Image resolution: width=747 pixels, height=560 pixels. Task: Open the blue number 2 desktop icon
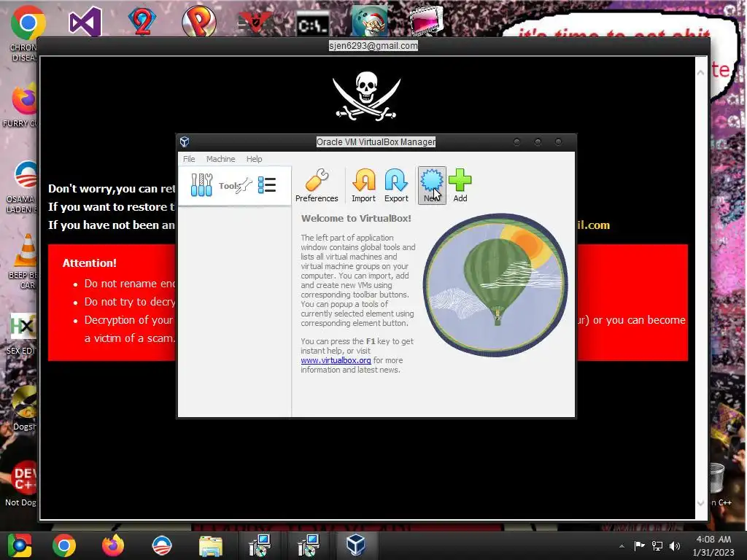[x=142, y=20]
